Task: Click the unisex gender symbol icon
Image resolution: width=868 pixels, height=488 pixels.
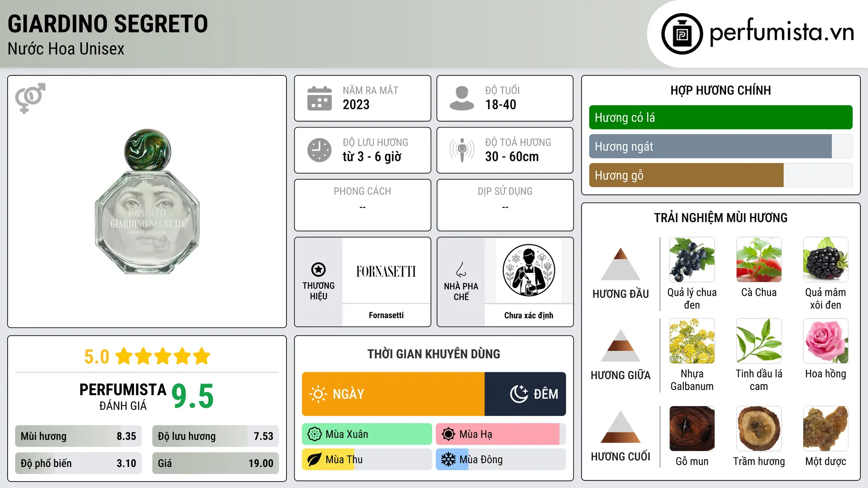Action: coord(30,98)
